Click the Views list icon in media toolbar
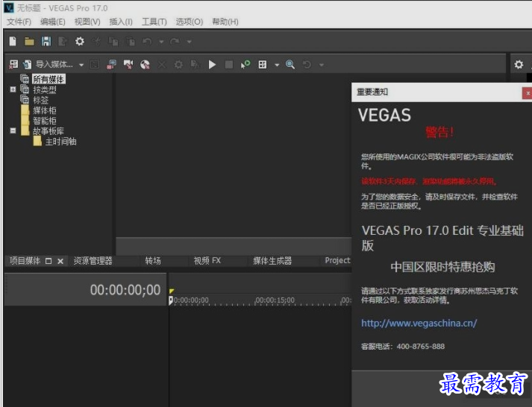The height and width of the screenshot is (407, 532). click(262, 64)
